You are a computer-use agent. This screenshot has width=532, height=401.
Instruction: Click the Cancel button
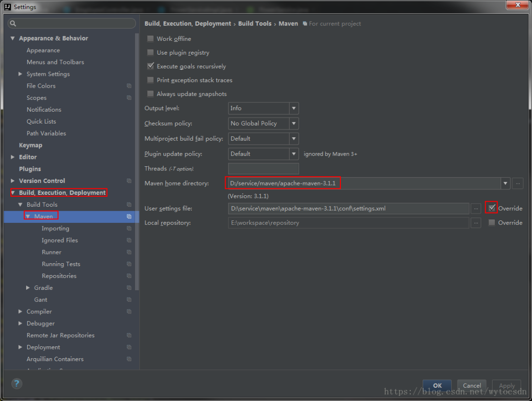coord(471,386)
